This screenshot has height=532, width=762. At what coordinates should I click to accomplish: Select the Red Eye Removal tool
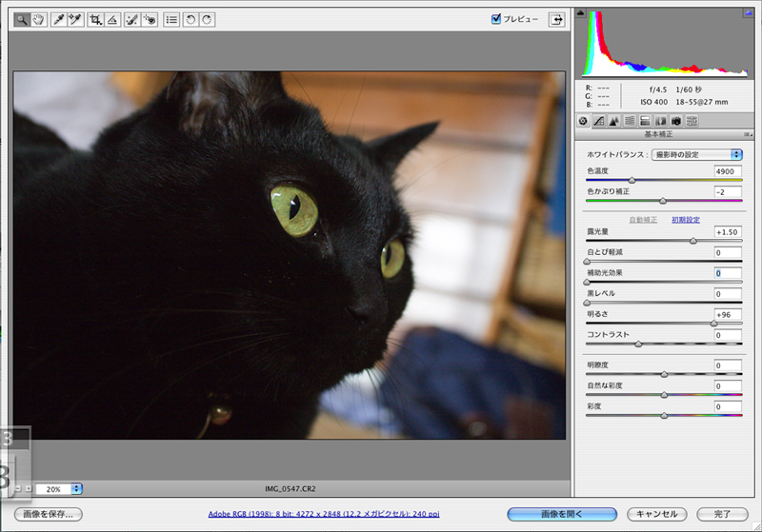(150, 20)
